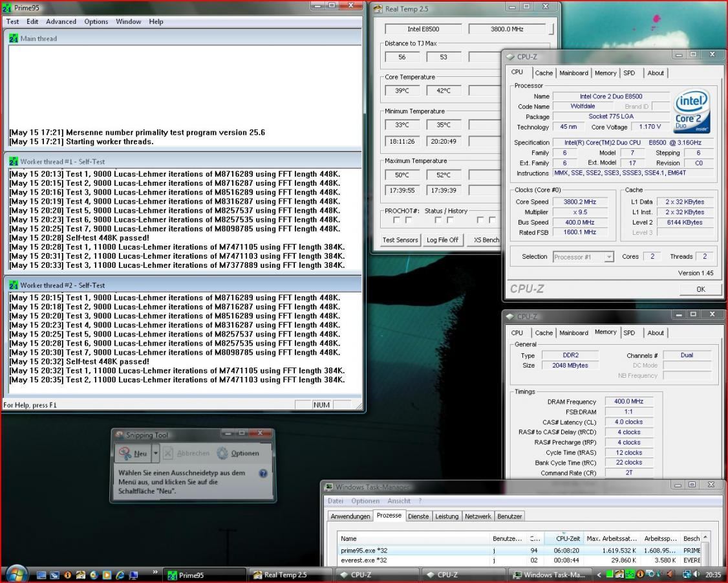Open Leistung tab in Task-Manager

point(447,516)
